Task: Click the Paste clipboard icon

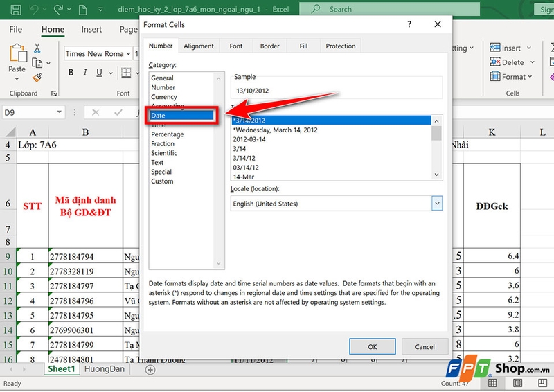Action: 18,53
